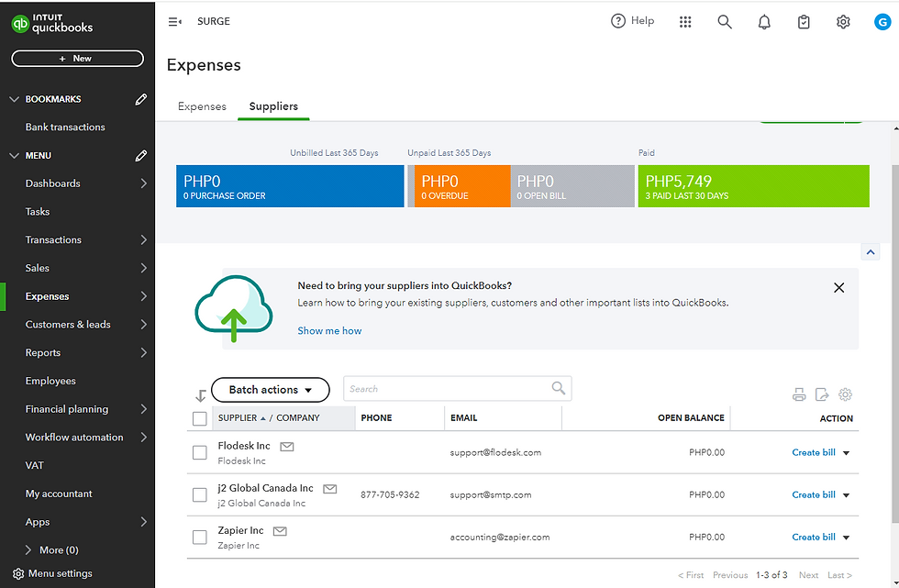This screenshot has height=588, width=899.
Task: Create bill for Zapier Inc
Action: [813, 538]
